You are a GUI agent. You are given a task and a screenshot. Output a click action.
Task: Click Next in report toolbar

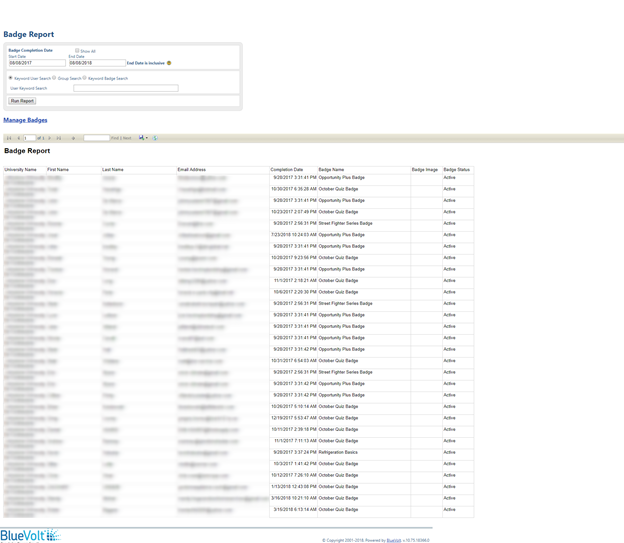pos(127,138)
